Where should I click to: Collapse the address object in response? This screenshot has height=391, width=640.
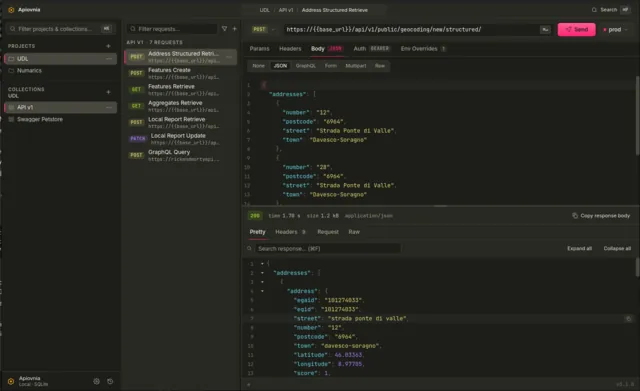pos(262,291)
